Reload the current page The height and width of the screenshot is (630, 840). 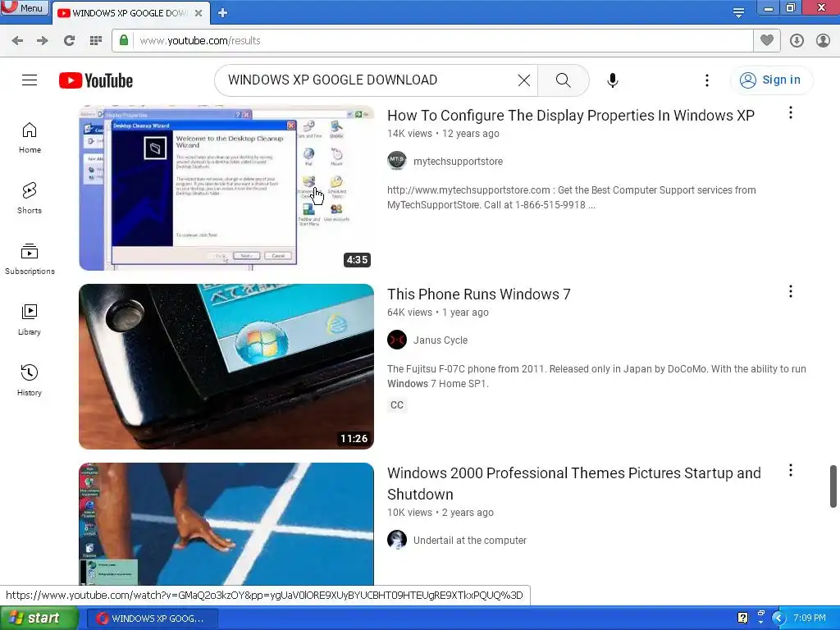click(x=69, y=41)
